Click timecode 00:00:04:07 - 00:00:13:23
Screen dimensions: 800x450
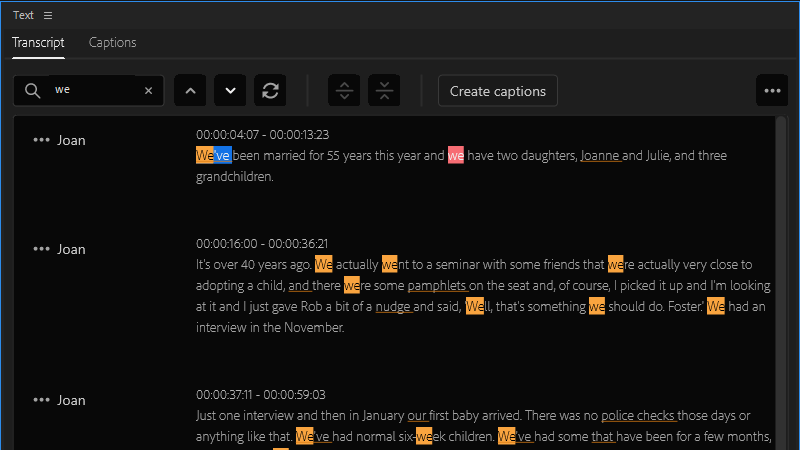click(x=262, y=135)
